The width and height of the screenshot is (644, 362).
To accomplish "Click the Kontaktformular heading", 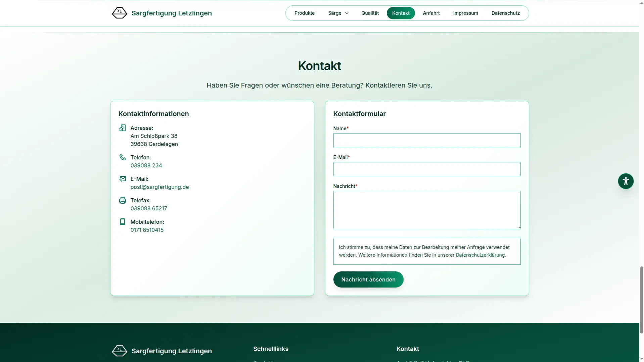I will coord(359,114).
